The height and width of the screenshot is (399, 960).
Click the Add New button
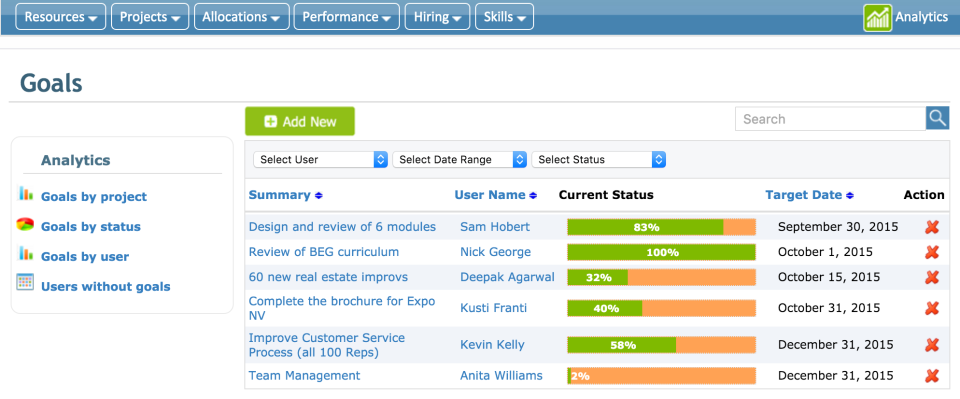[300, 121]
